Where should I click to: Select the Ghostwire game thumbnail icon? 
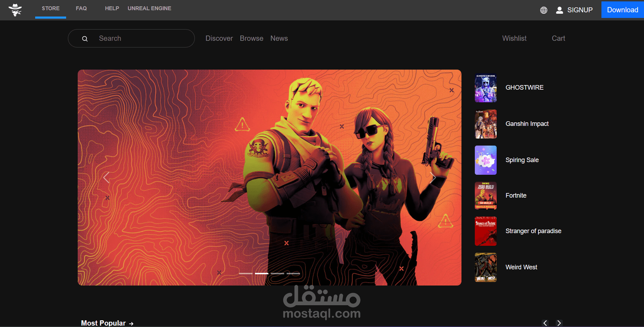(486, 88)
